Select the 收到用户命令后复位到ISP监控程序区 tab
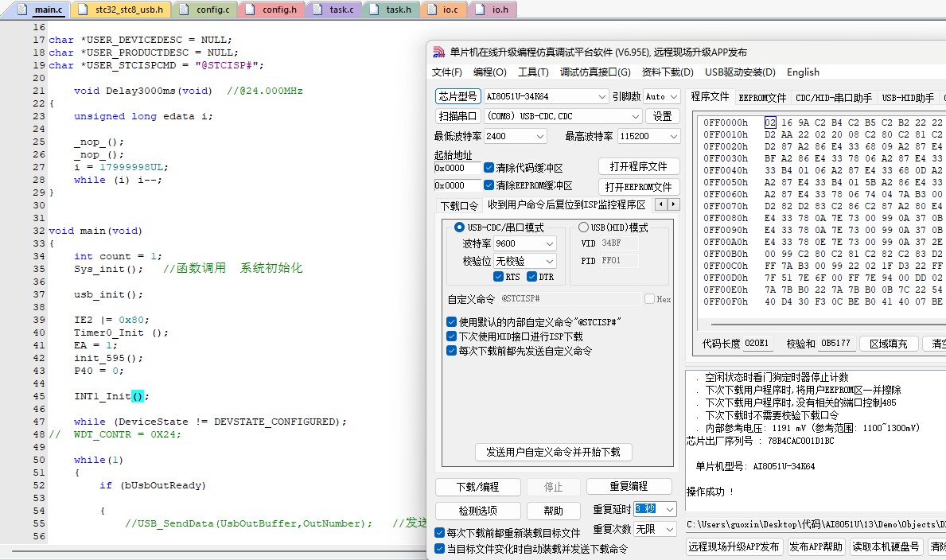This screenshot has width=946, height=560. click(x=566, y=205)
